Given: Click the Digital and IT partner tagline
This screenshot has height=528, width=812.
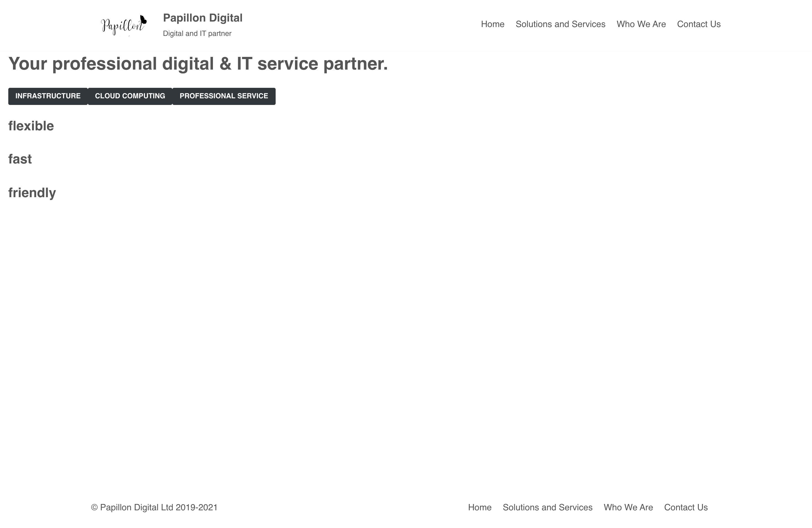Looking at the screenshot, I should [x=197, y=33].
